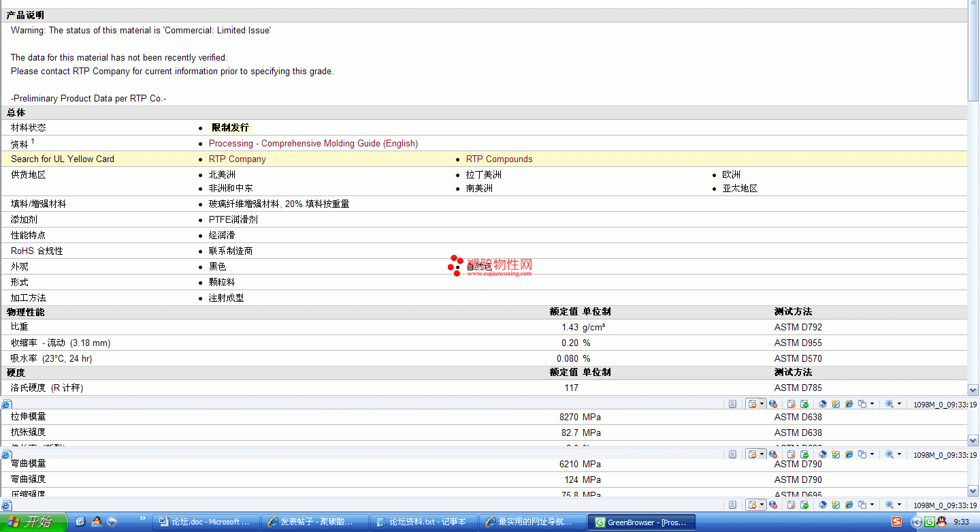Click the page-lines icon above the 拉伸模量 row
Image resolution: width=980 pixels, height=532 pixels.
pyautogui.click(x=732, y=404)
